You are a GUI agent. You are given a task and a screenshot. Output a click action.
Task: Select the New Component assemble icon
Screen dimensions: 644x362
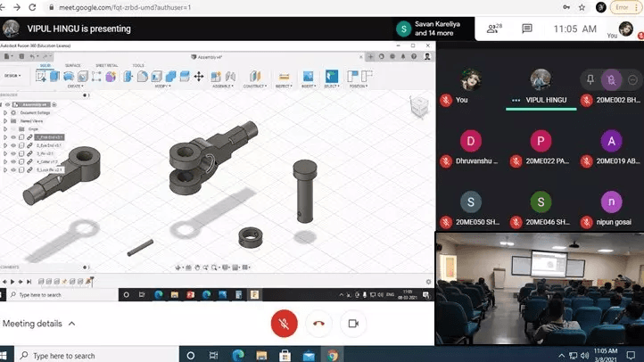pos(216,76)
